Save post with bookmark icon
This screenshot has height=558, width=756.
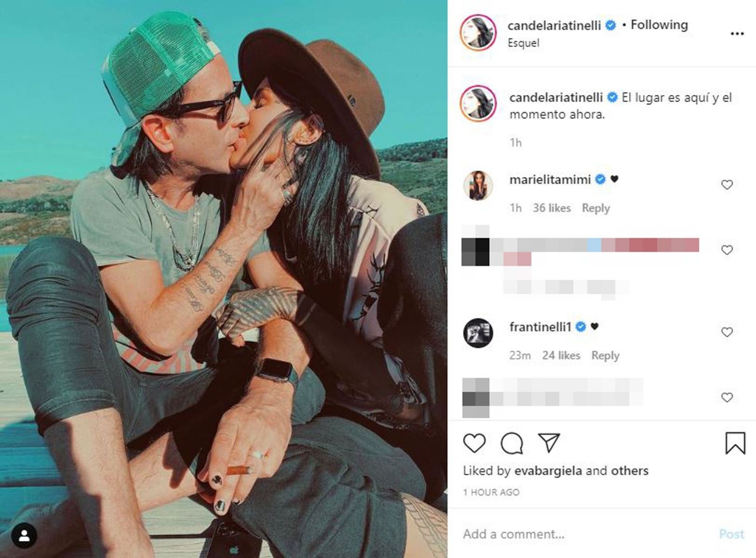(735, 443)
